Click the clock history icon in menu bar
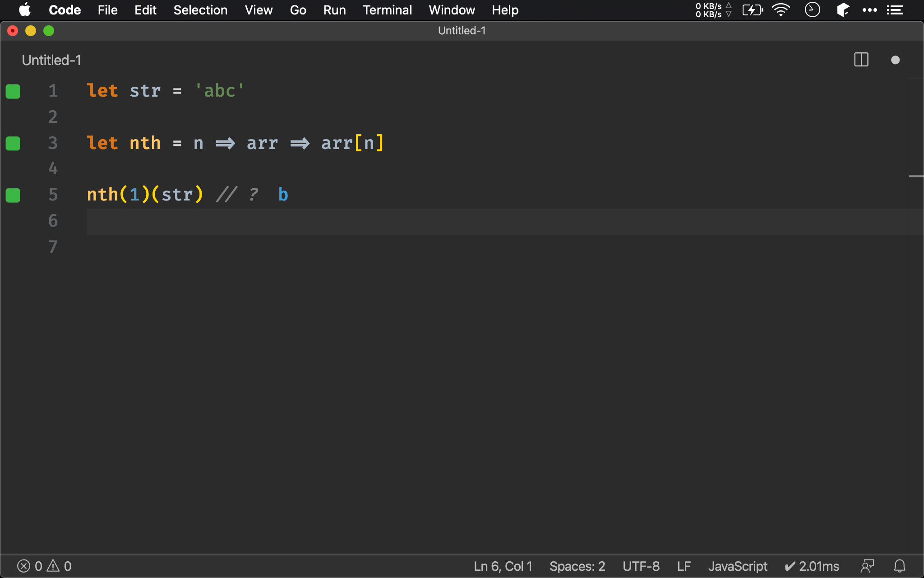924x578 pixels. (812, 10)
